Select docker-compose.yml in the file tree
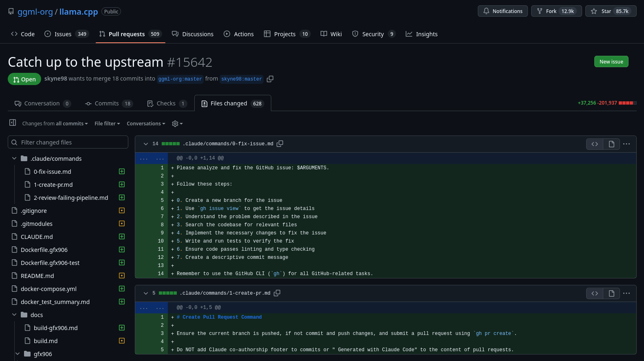The image size is (644, 361). [48, 289]
